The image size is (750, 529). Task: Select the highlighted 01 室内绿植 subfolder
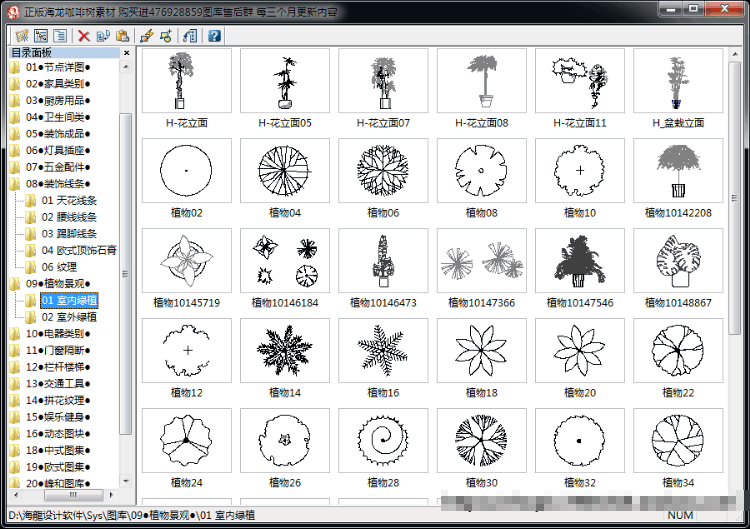[x=69, y=300]
